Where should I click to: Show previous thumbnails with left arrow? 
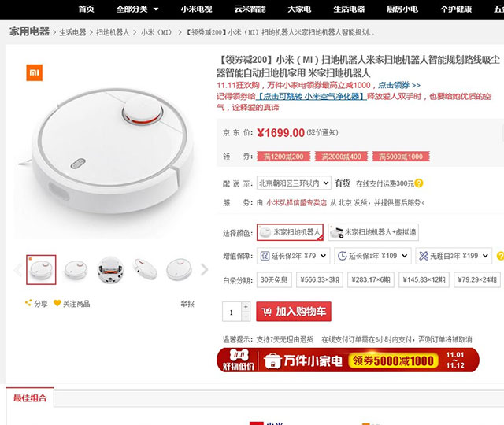(x=18, y=269)
